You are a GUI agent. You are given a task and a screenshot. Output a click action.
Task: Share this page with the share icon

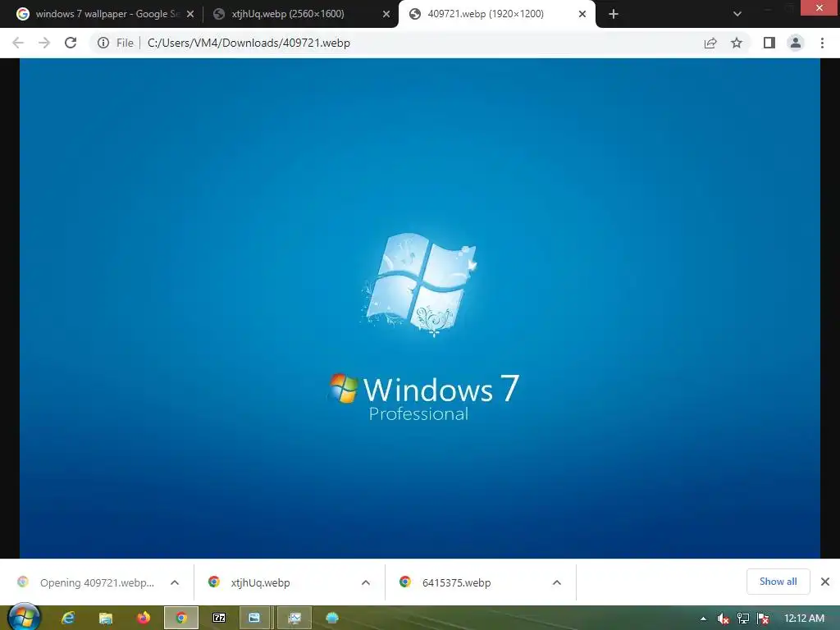[710, 43]
